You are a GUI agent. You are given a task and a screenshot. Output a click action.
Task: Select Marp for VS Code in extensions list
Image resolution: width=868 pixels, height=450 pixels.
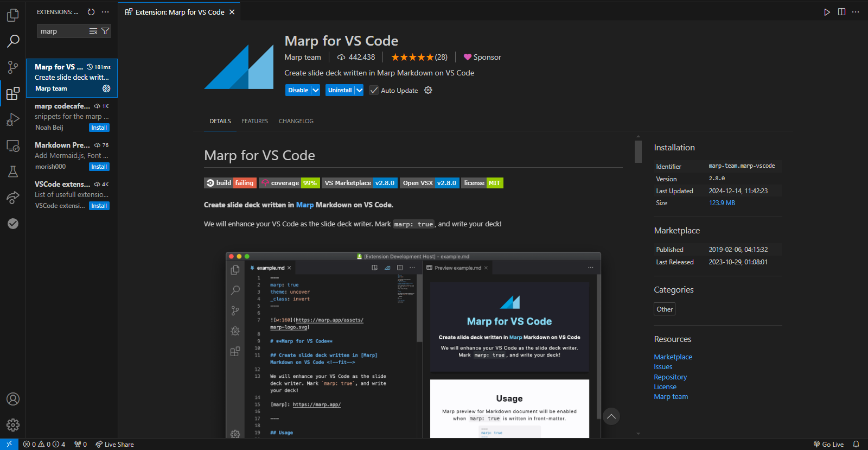click(72, 78)
